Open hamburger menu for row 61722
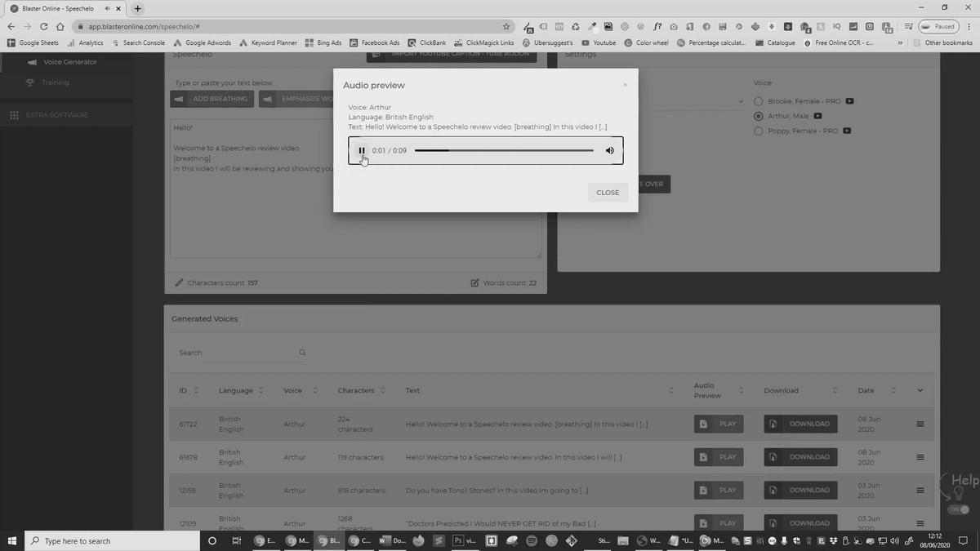Viewport: 980px width, 551px height. [920, 424]
